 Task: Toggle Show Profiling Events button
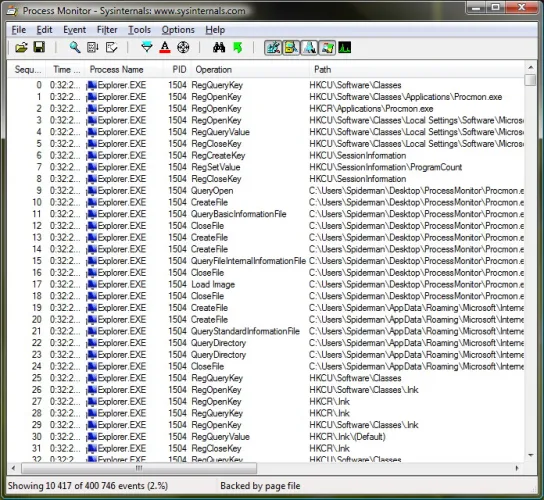pyautogui.click(x=345, y=48)
